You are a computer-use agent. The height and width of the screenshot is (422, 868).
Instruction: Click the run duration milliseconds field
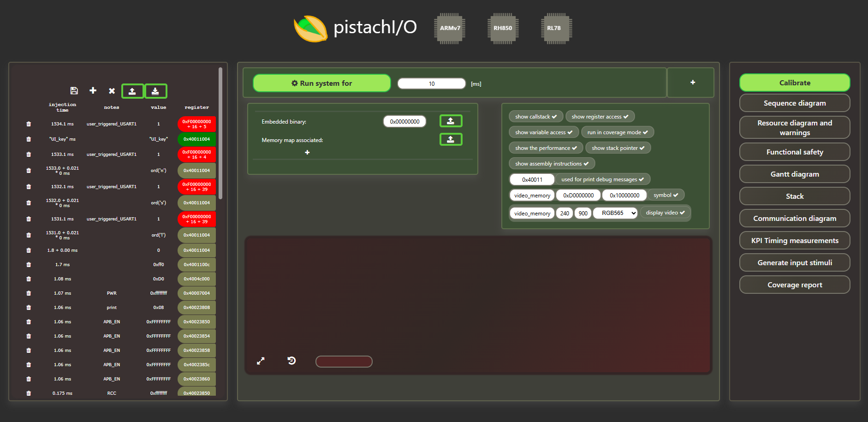click(431, 83)
